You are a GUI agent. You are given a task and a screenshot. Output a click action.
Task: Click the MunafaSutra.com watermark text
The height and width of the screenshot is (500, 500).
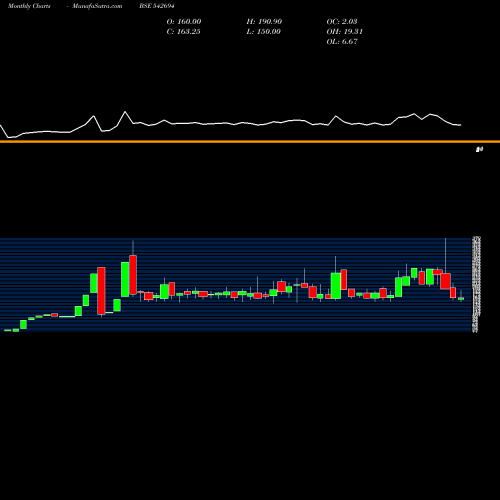coord(97,6)
